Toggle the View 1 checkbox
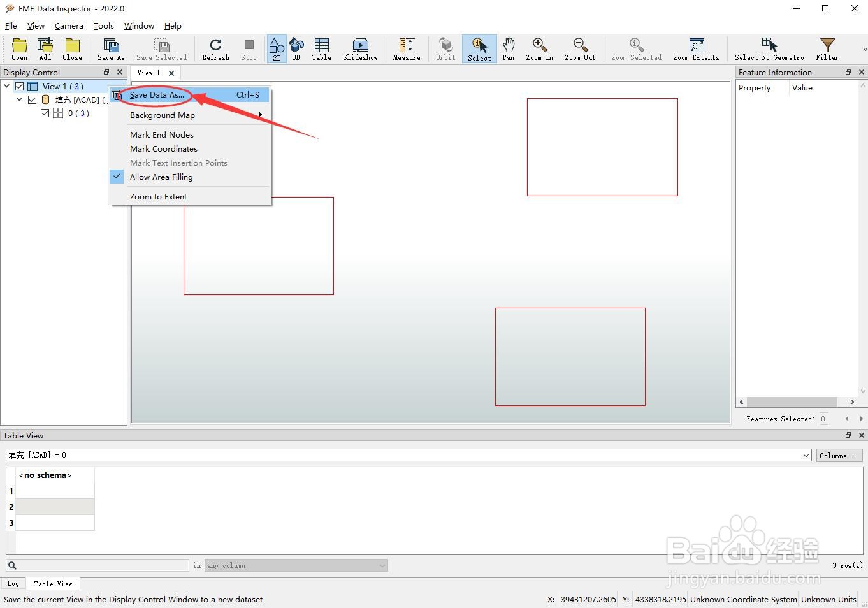 20,86
